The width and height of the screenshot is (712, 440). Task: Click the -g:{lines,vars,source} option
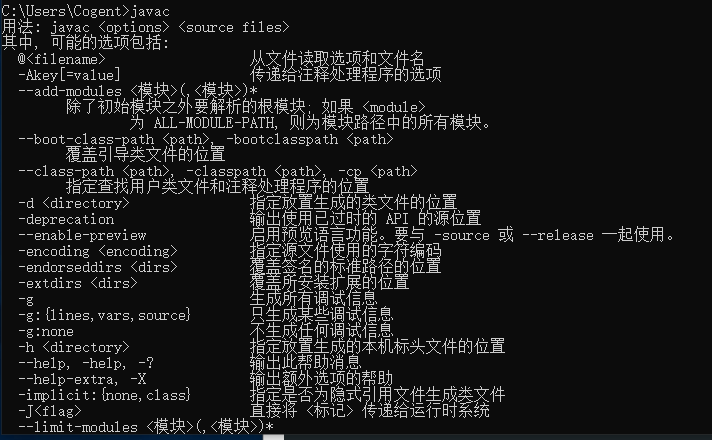coord(104,315)
